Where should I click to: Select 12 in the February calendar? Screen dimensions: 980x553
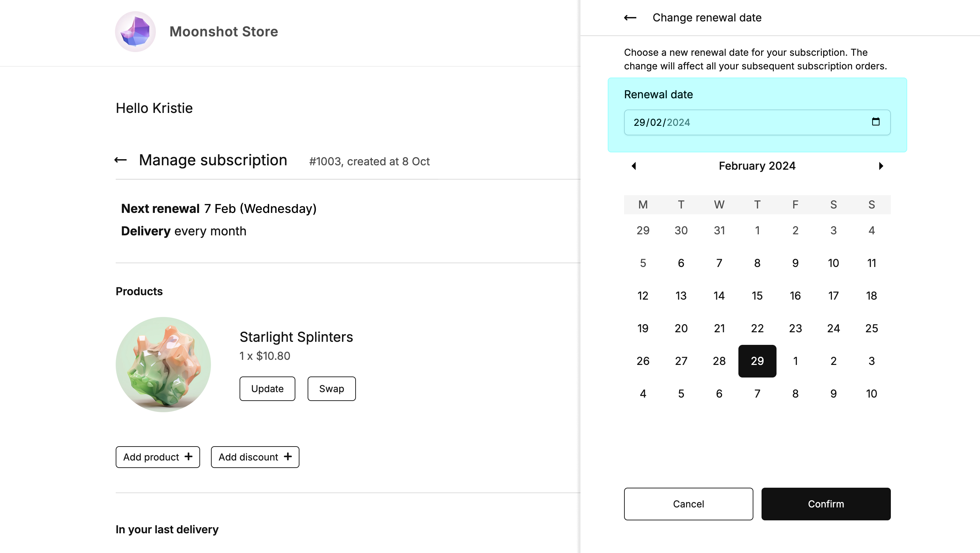(x=643, y=296)
